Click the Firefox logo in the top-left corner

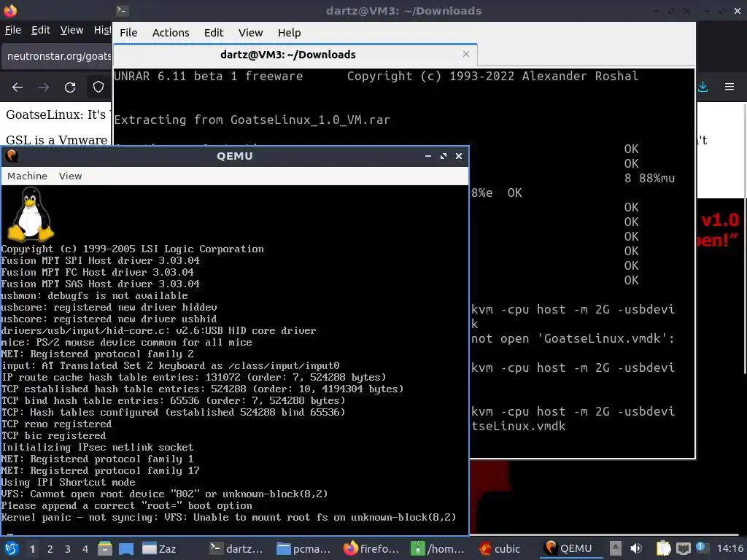tap(10, 10)
